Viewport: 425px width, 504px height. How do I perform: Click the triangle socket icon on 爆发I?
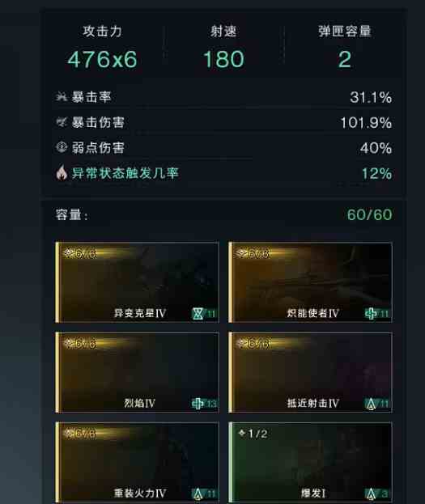tap(371, 493)
